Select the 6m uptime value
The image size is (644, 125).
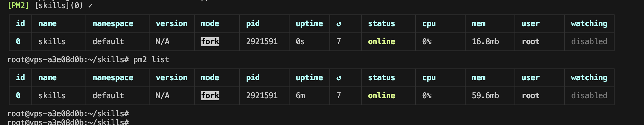coord(300,96)
